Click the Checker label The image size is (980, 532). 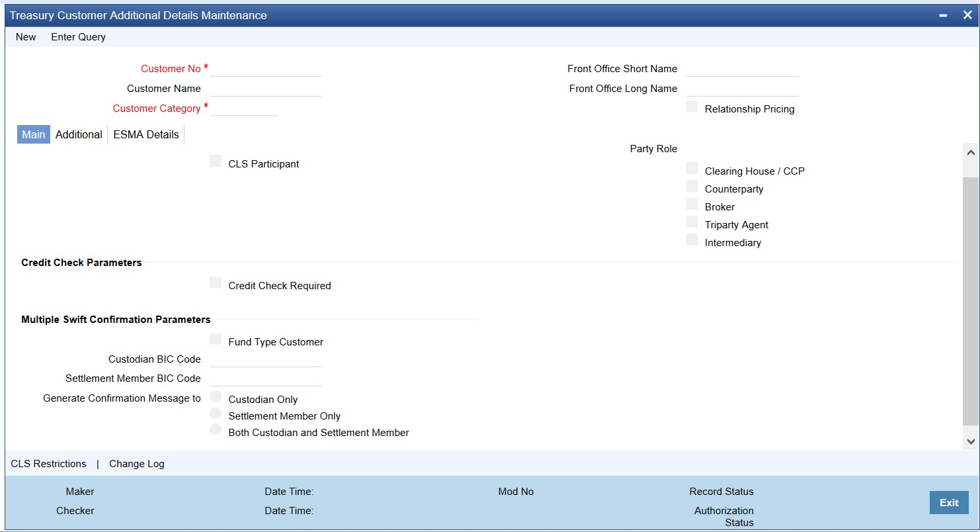click(75, 511)
